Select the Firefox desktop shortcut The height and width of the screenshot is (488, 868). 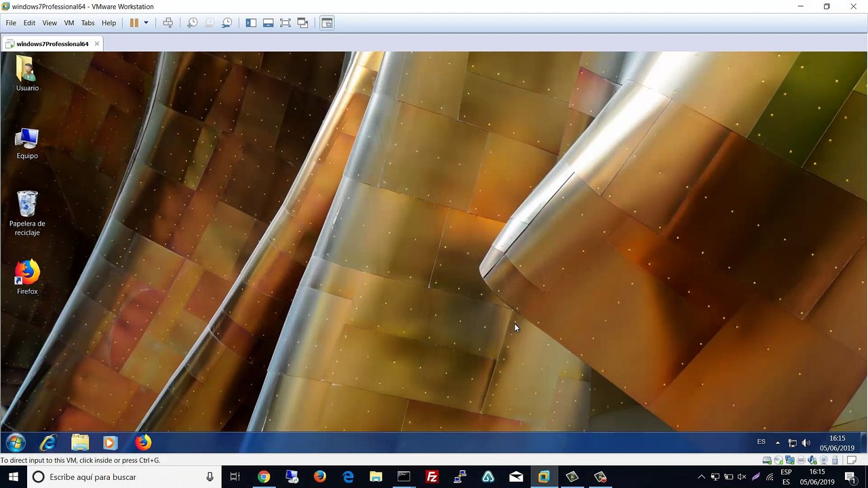coord(27,277)
